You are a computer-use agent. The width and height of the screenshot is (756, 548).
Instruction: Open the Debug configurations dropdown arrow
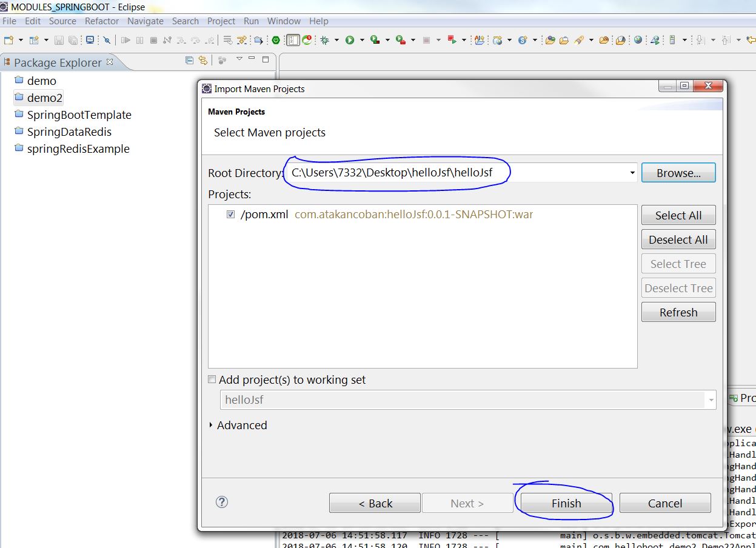click(337, 41)
